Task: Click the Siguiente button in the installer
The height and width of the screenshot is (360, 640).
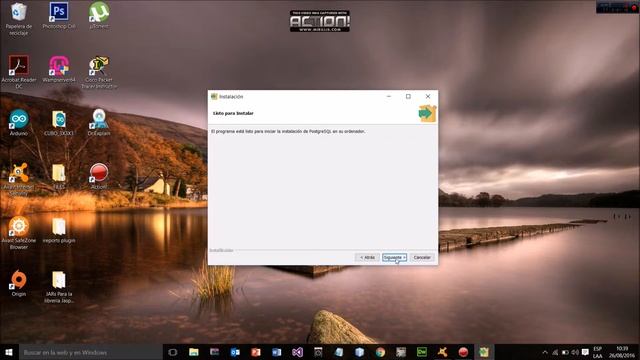Action: coord(394,258)
